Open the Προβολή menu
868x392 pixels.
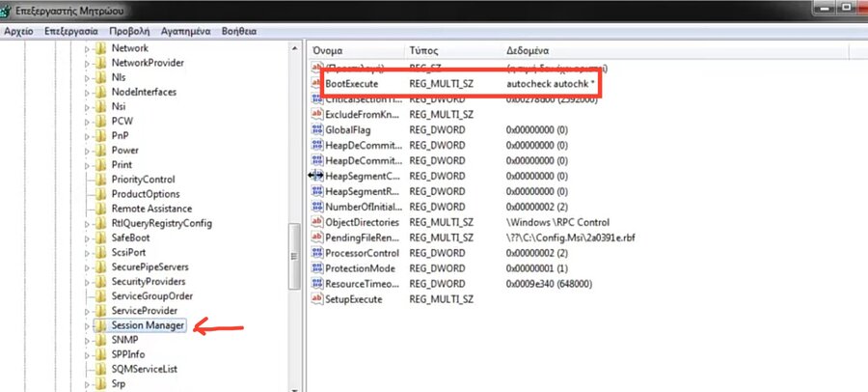129,31
